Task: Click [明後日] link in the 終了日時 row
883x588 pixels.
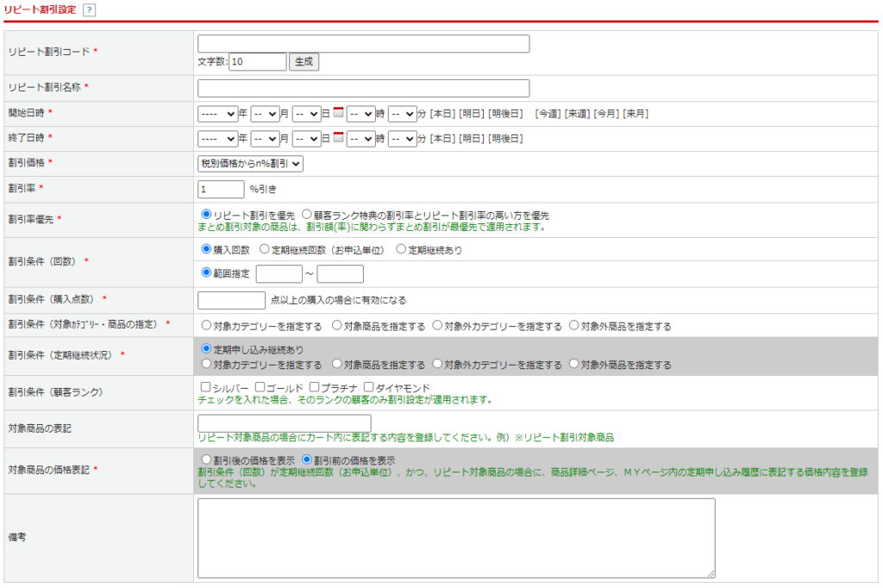Action: point(504,139)
